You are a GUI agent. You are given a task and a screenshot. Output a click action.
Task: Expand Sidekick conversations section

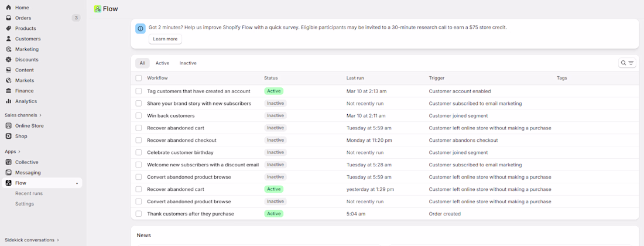pyautogui.click(x=58, y=240)
